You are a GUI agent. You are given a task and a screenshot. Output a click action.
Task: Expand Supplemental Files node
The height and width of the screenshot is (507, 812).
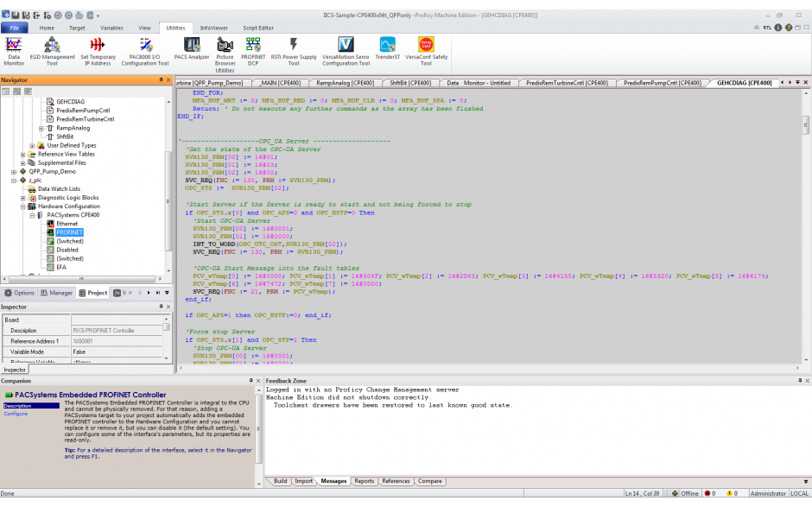[22, 163]
